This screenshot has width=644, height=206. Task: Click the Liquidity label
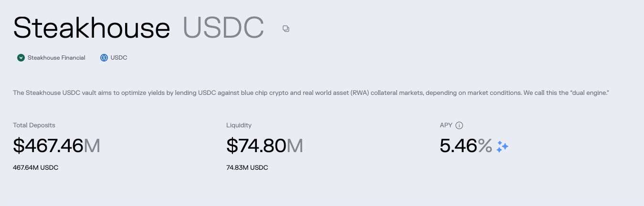pyautogui.click(x=239, y=125)
